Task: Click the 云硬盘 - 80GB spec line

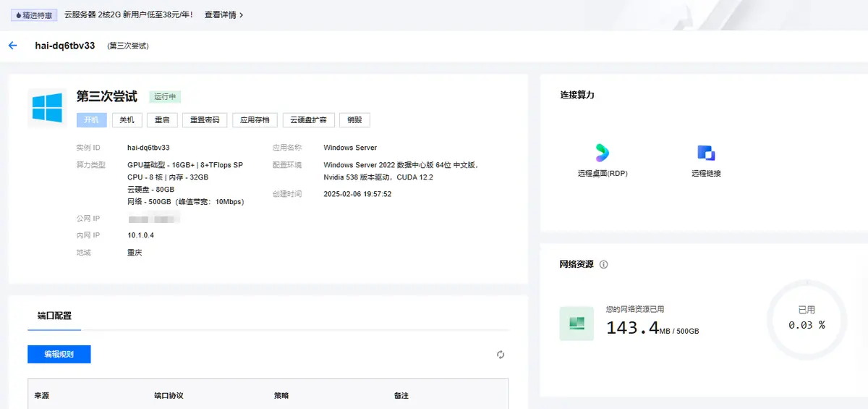Action: click(x=150, y=190)
